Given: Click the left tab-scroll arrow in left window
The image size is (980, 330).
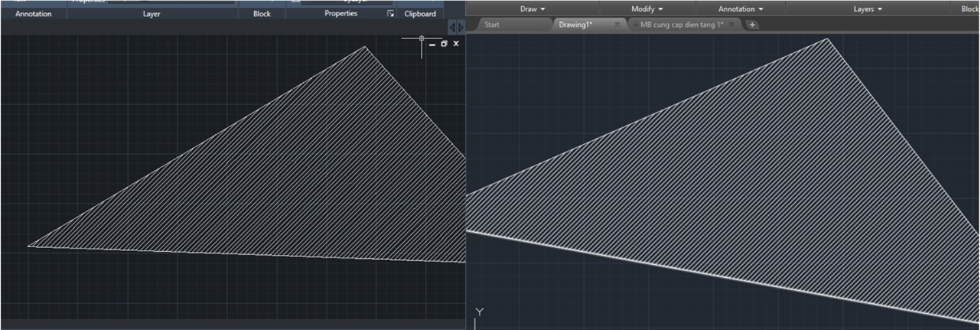Looking at the screenshot, I should click(452, 27).
